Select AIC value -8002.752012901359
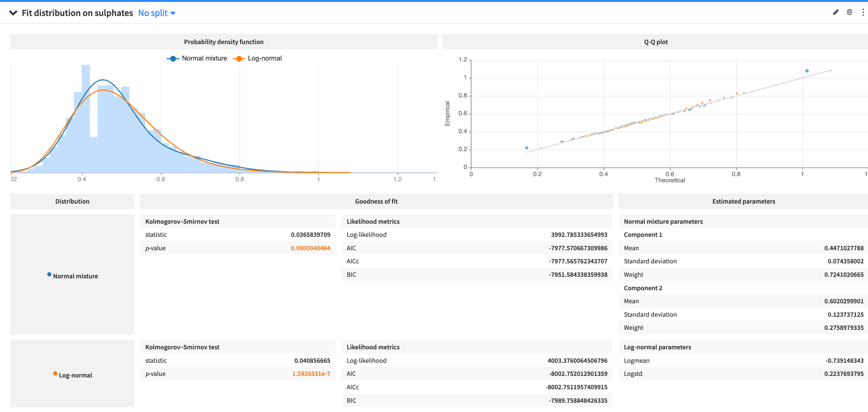The width and height of the screenshot is (868, 412). point(578,374)
